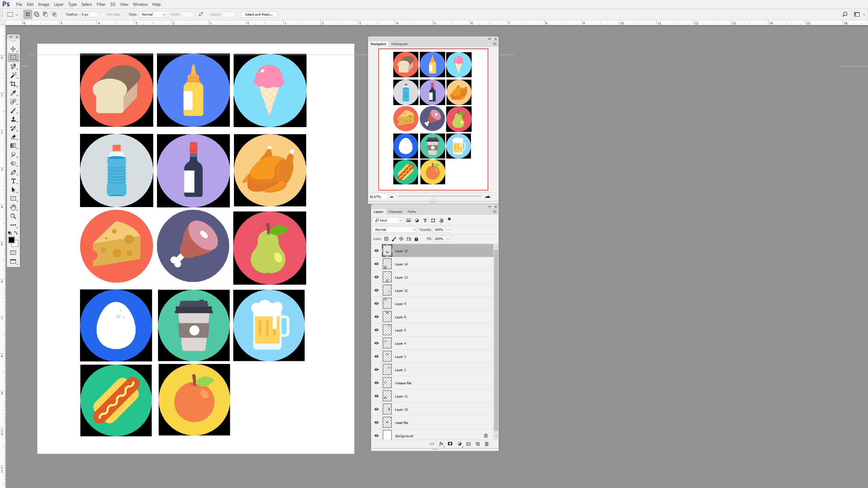Click the Navigator zoom out button
Viewport: 868px width, 488px height.
392,197
